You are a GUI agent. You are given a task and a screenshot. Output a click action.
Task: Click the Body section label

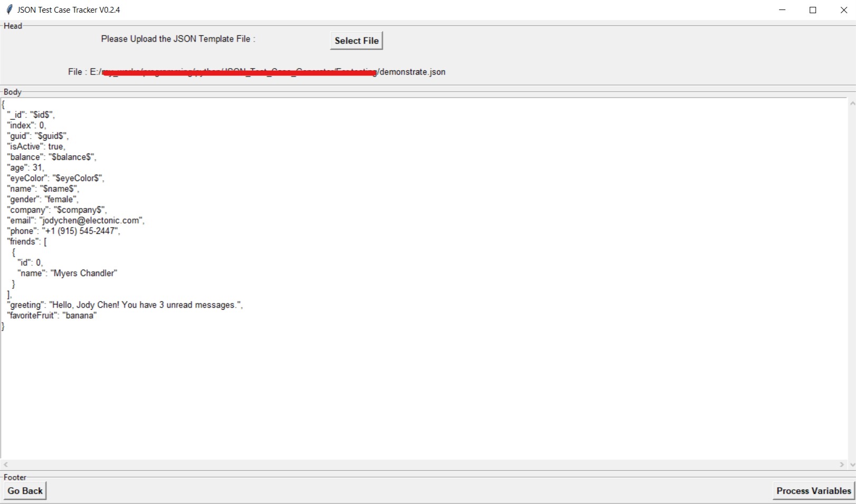pos(12,92)
